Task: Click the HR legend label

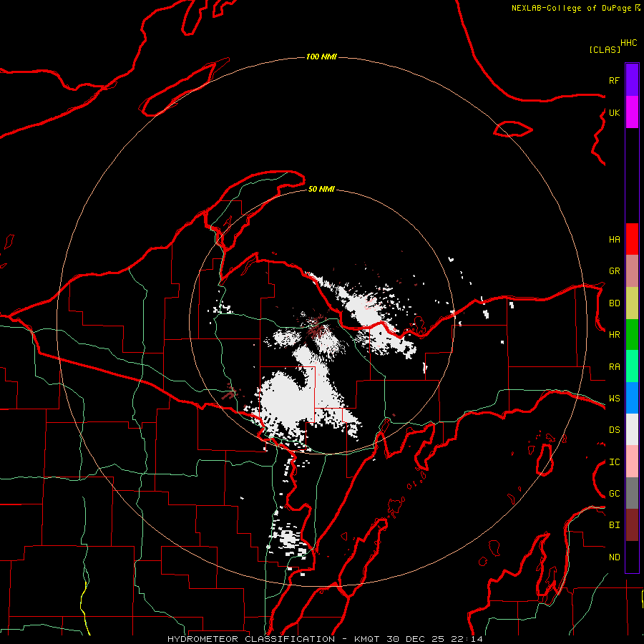Action: click(614, 335)
